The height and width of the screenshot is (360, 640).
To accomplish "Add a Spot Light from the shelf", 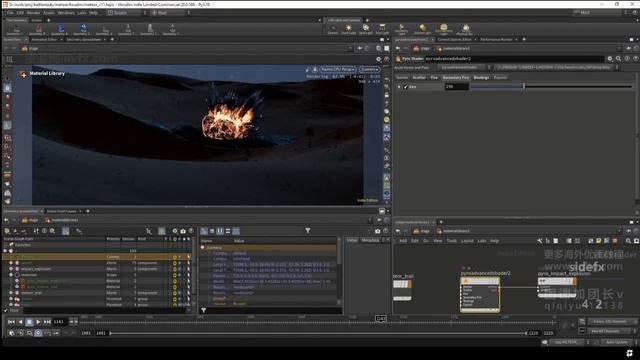I will [x=366, y=29].
